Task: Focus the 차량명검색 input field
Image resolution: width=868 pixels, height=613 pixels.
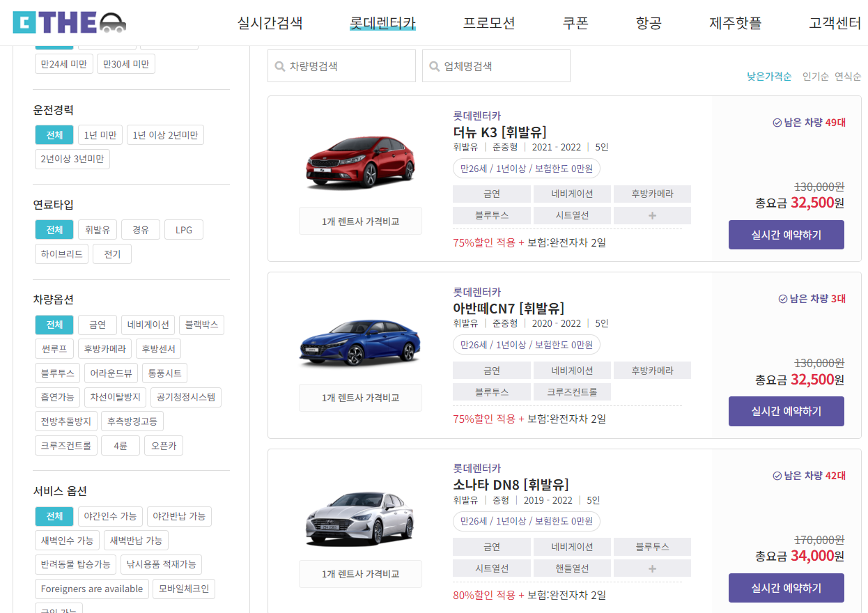Action: click(341, 66)
